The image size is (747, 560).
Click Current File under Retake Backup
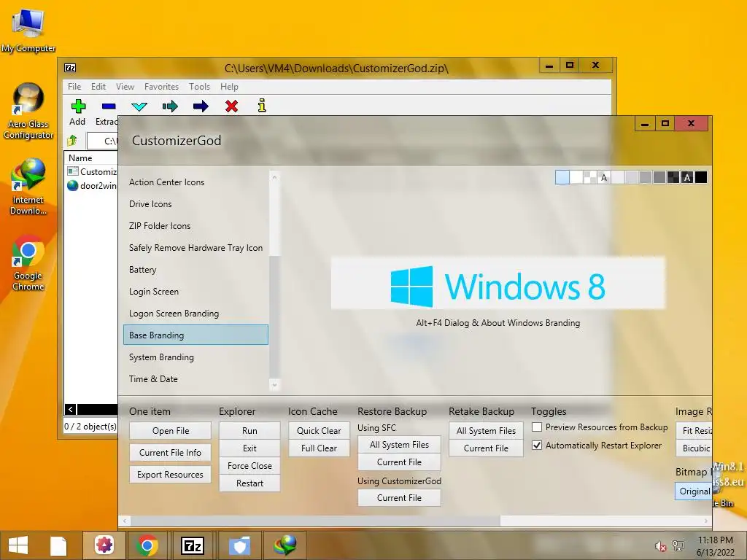486,448
